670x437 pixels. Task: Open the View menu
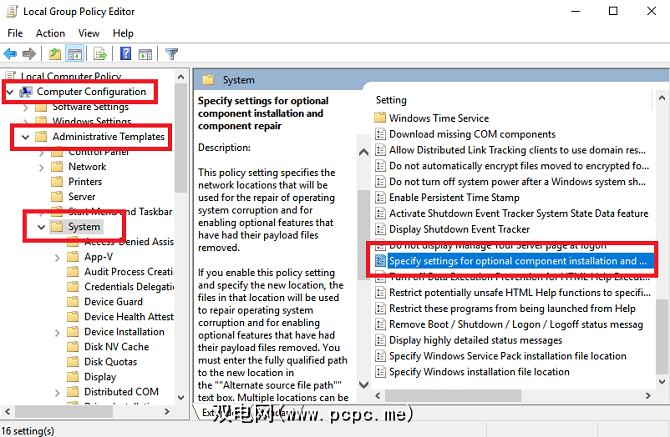[x=88, y=33]
